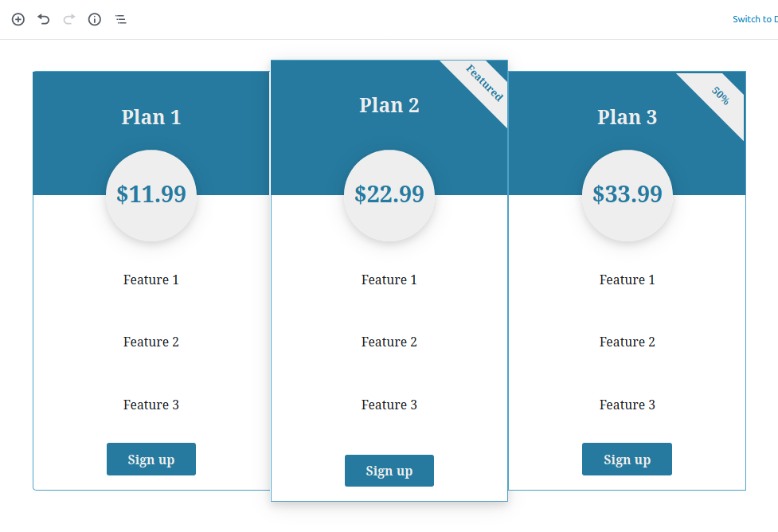Click the 50% ribbon on Plan 3
The width and height of the screenshot is (778, 532).
(721, 96)
